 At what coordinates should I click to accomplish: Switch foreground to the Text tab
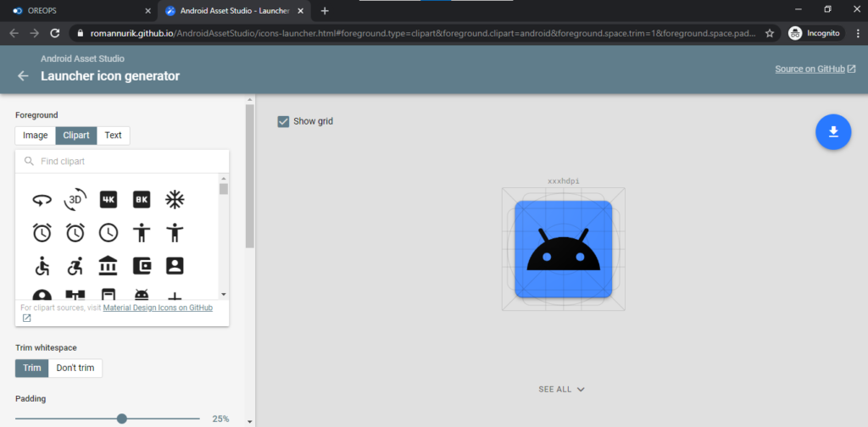[x=113, y=136]
